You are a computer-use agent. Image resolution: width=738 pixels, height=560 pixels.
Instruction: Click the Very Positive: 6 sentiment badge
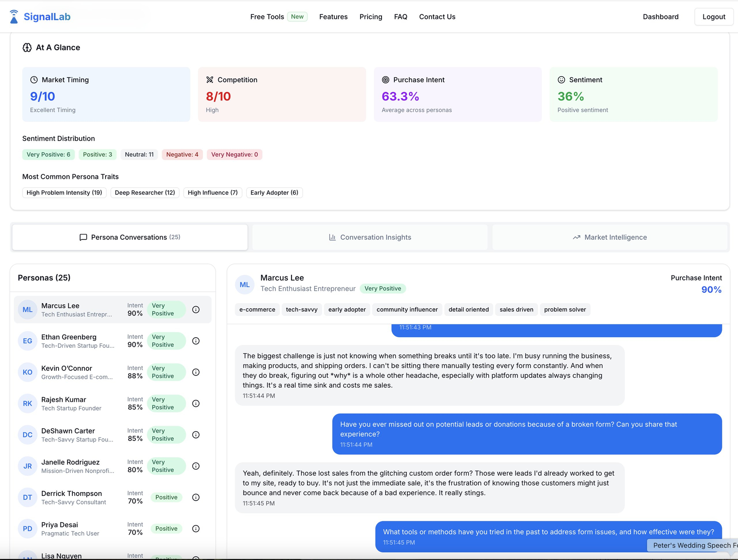(48, 155)
